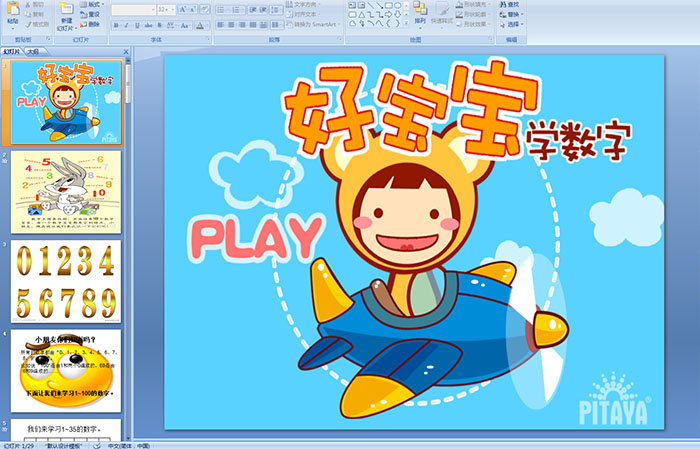Increase font size with grow font icon

[183, 9]
